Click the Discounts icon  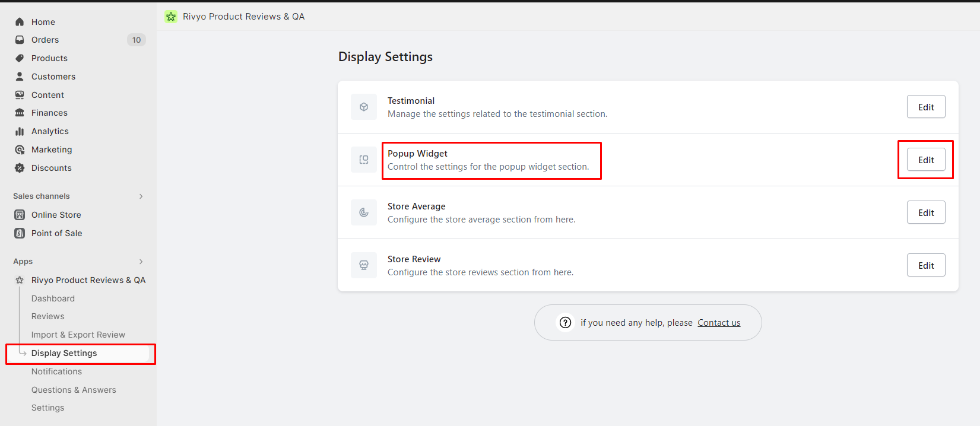coord(19,168)
